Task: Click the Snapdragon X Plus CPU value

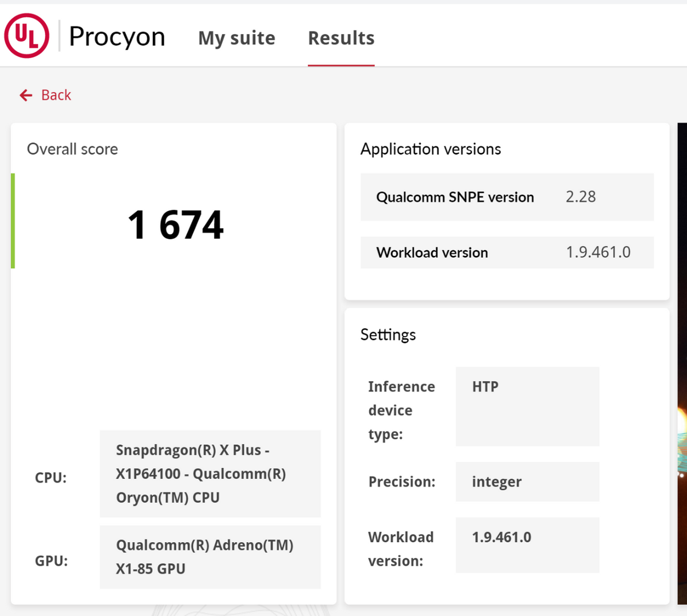Action: [210, 474]
